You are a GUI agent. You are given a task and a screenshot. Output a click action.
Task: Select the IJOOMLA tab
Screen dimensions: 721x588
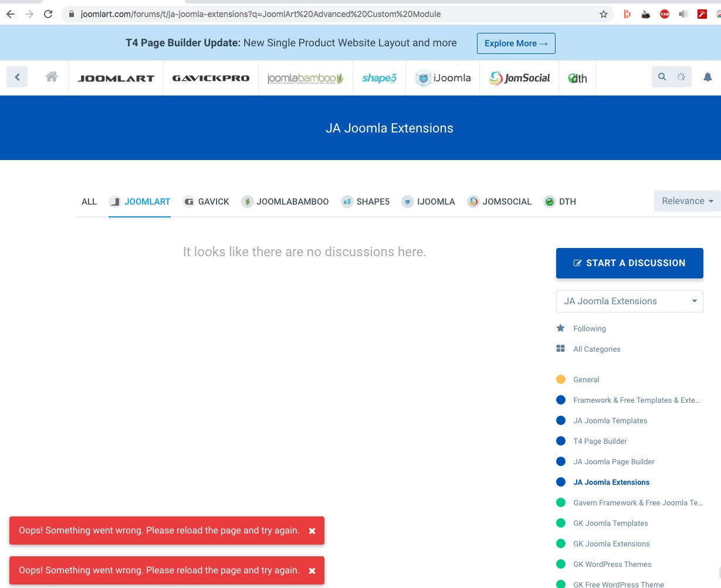click(x=428, y=202)
